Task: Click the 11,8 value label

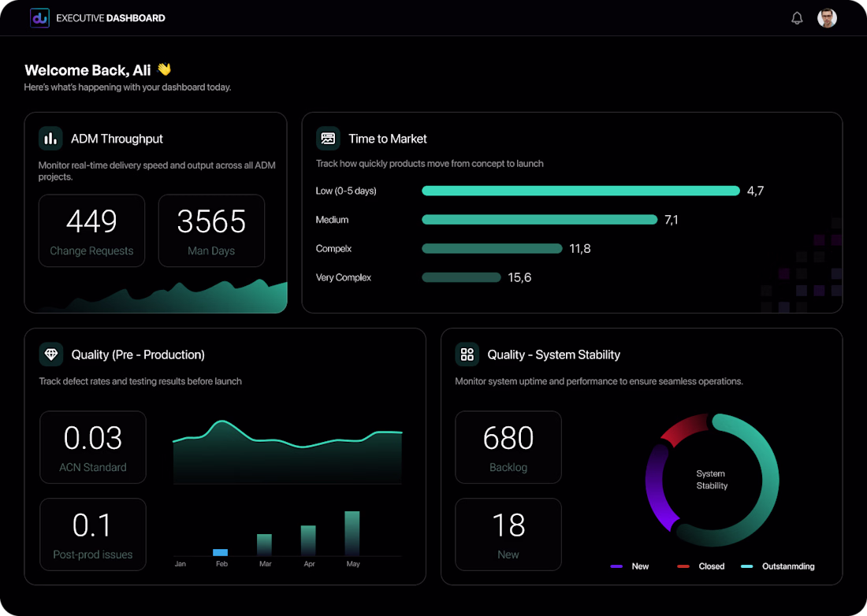Action: pos(580,249)
